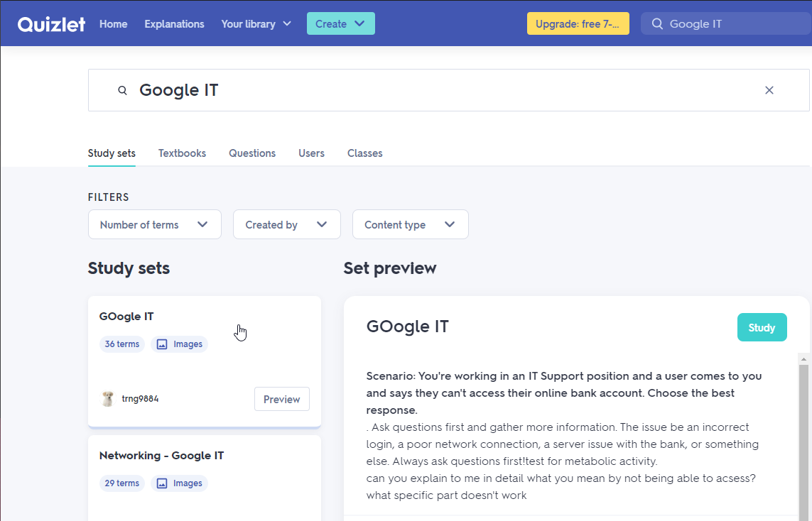Expand the Your library menu
Viewport: 812px width, 521px height.
256,24
